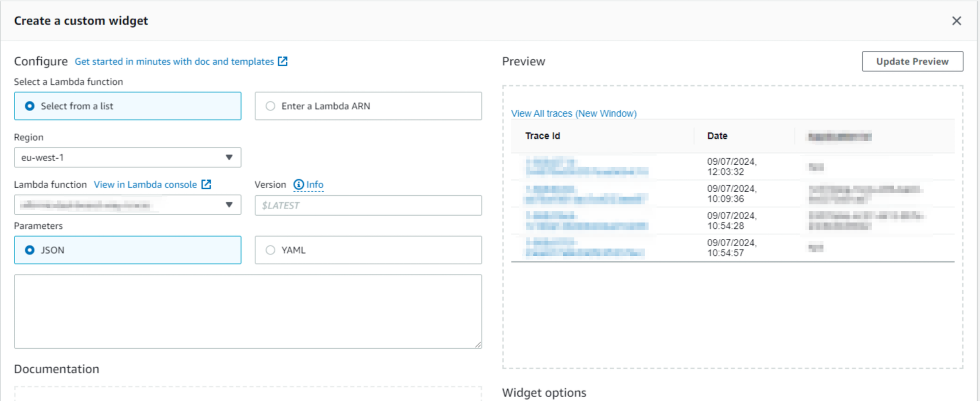Choose the 'Enter a Lambda ARN' radio option
Image resolution: width=980 pixels, height=401 pixels.
270,106
